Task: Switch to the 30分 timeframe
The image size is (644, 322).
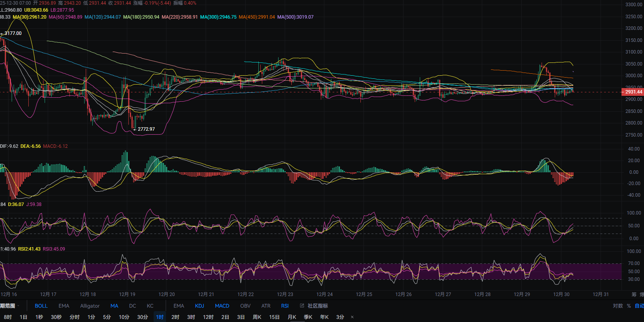Action: (142, 317)
